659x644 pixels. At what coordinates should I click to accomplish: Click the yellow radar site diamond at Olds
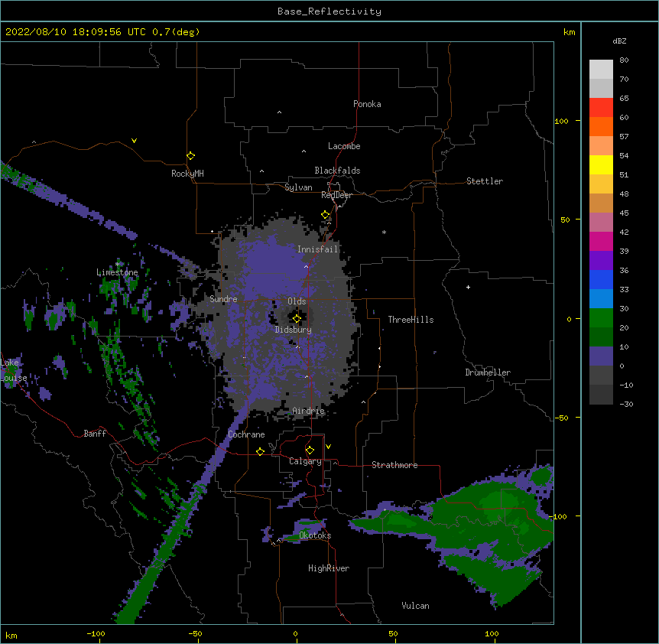297,319
